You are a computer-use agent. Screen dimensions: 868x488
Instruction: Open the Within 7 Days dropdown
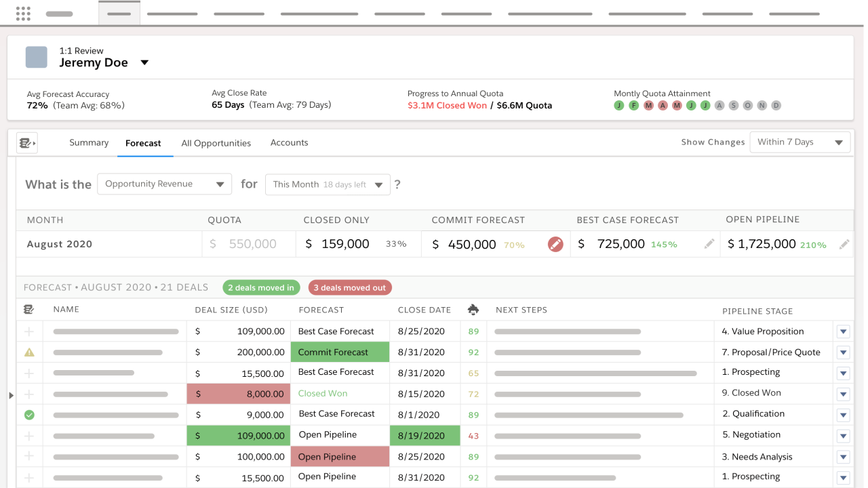click(800, 142)
